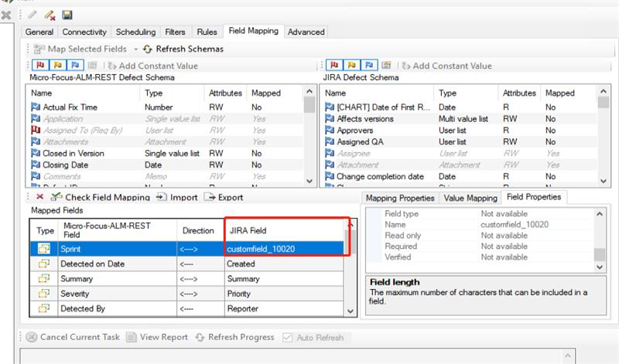Click Add Constant Value in ALM schema toolbar
Screen dimensions: 619x364
tap(152, 66)
